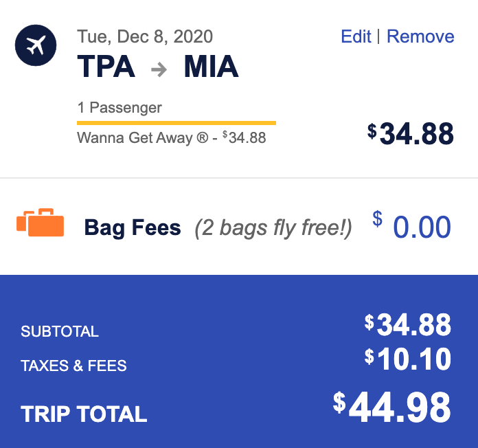Click the $0.00 bag fee amount

(x=411, y=226)
